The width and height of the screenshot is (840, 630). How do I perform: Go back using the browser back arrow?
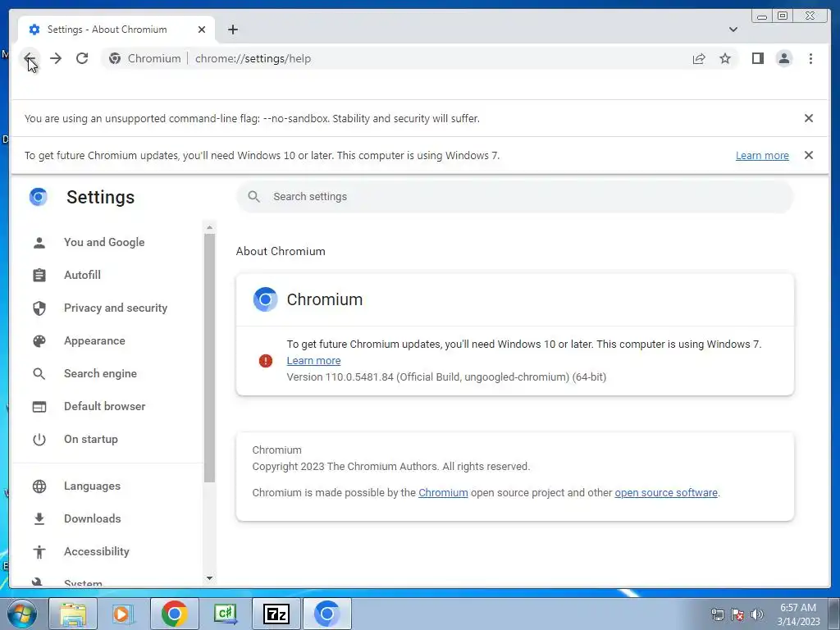30,58
